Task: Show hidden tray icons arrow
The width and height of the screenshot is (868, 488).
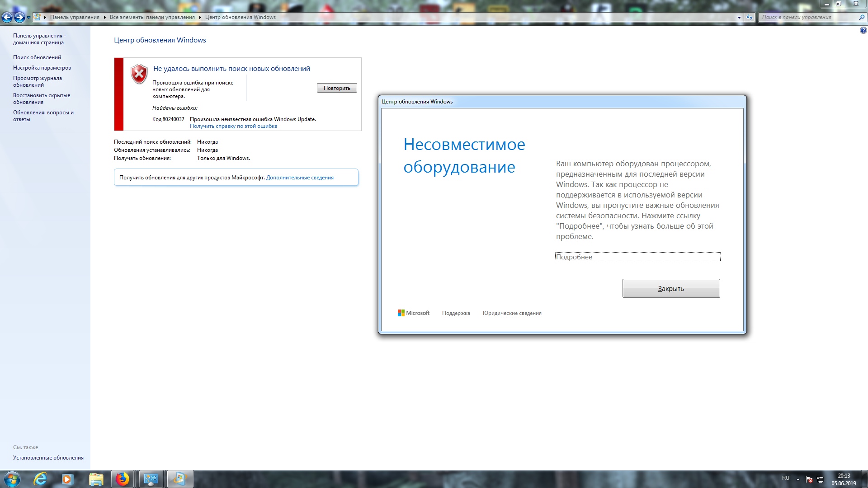Action: [x=798, y=479]
